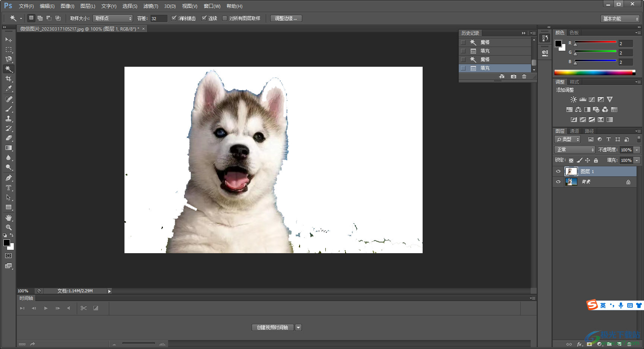Open the layer opacity dropdown arrow
This screenshot has width=644, height=349.
click(637, 150)
